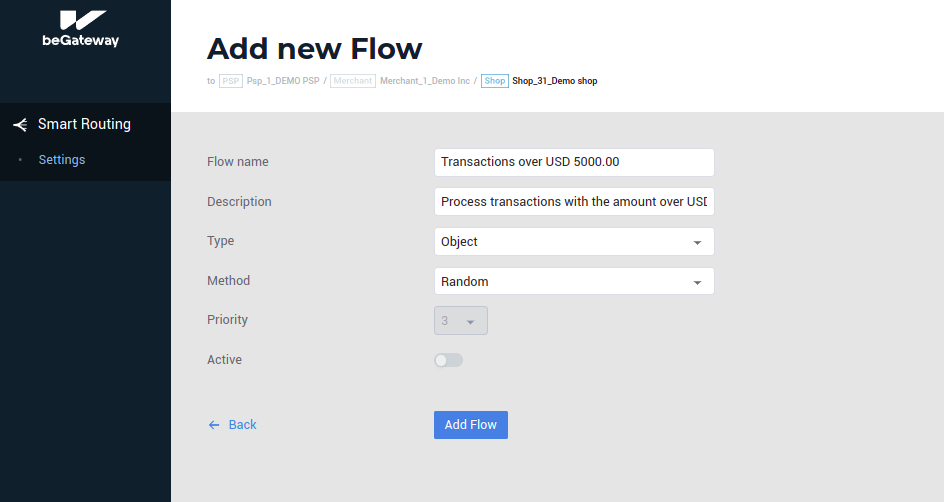Click Shop_31_Demo shop breadcrumb
944x502 pixels.
click(554, 81)
